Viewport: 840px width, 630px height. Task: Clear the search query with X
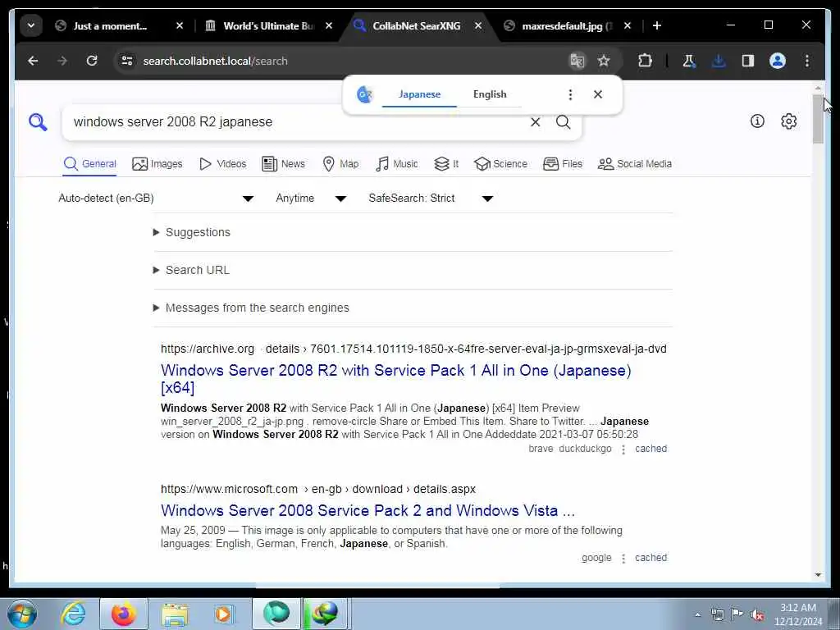[535, 122]
